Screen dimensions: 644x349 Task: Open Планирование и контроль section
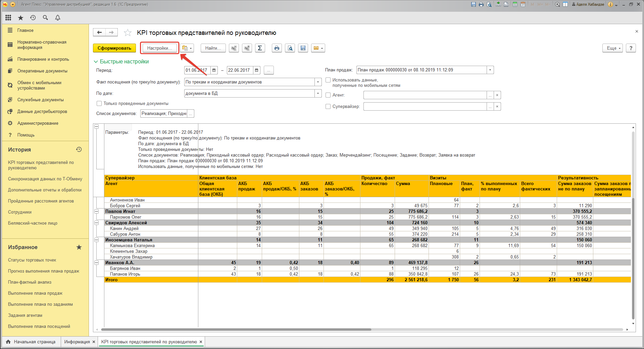pyautogui.click(x=43, y=59)
